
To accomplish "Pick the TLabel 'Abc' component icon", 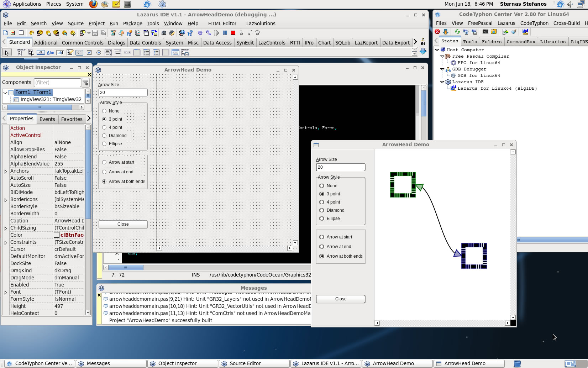I will pos(50,53).
